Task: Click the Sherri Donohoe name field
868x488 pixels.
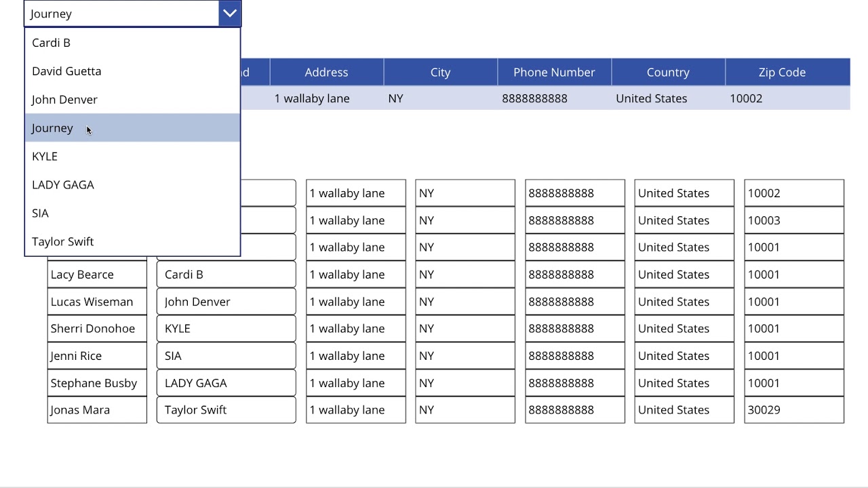Action: tap(97, 329)
